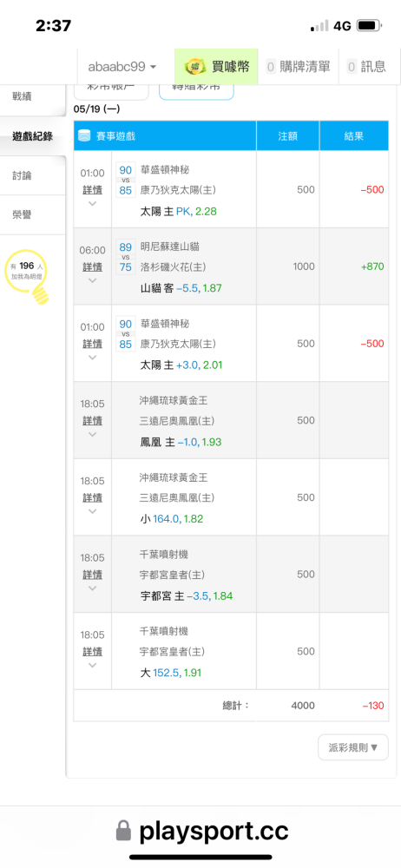Tap the light bulb follower icon
Screen dimensions: 401x868
click(28, 276)
